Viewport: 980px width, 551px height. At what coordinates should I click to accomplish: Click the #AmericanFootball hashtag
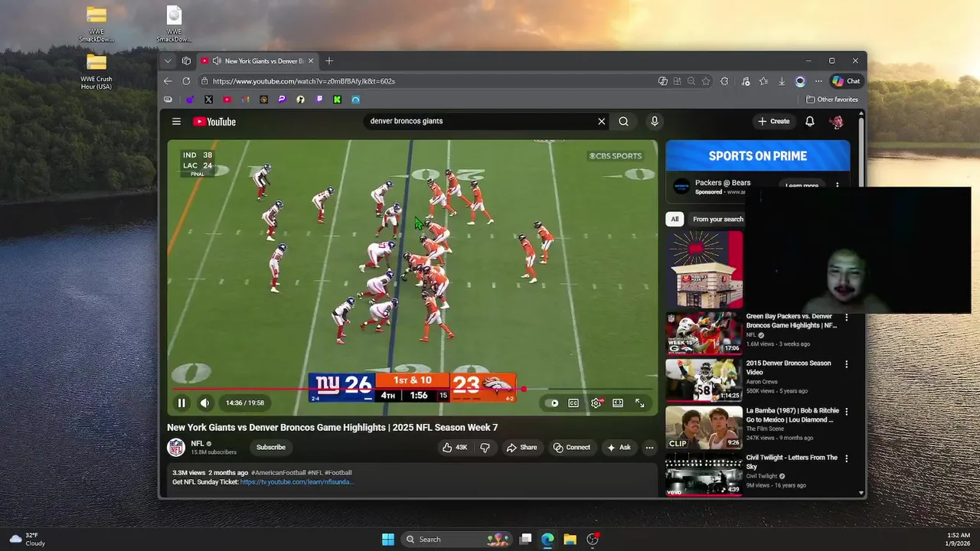point(278,473)
